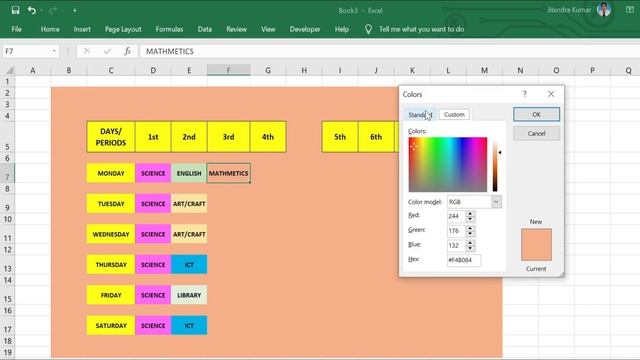Confirm entry with checkmark icon

pyautogui.click(x=107, y=51)
